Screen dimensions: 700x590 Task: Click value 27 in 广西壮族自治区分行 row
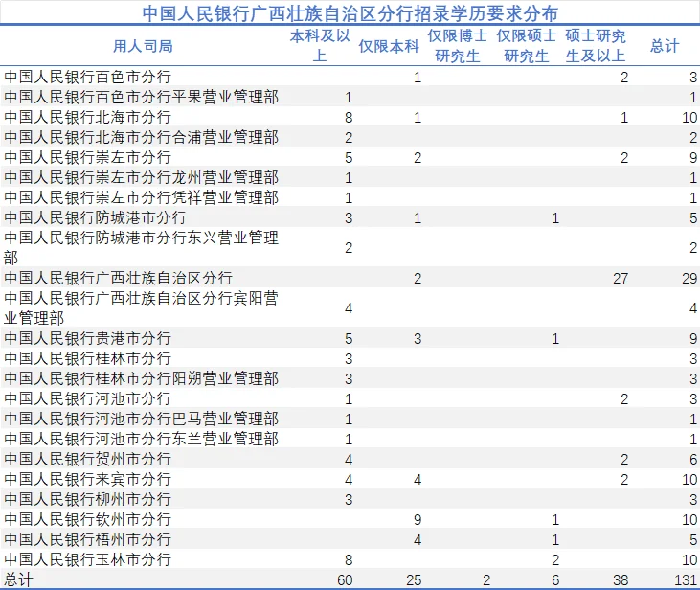[621, 279]
